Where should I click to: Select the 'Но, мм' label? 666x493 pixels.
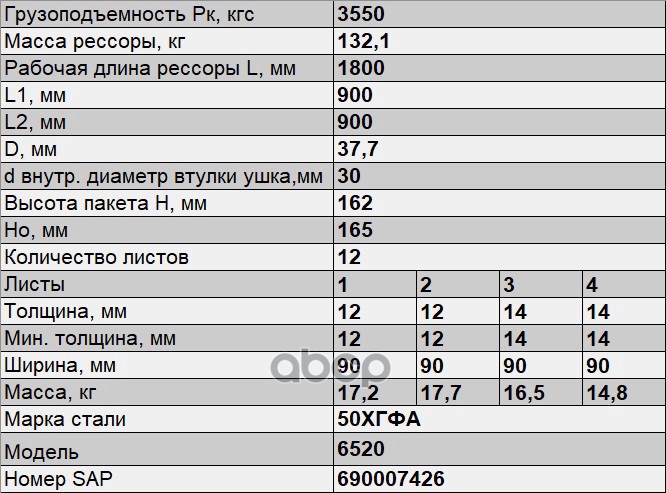(x=36, y=231)
